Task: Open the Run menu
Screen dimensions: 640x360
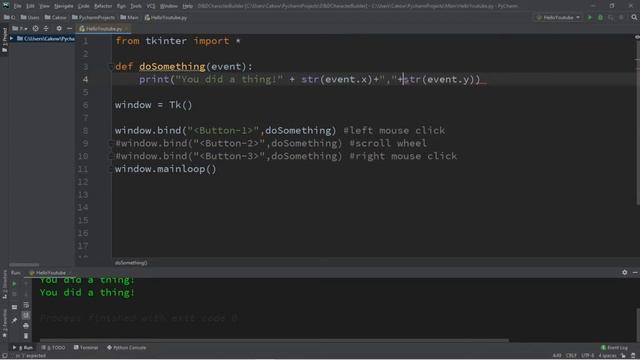Action: [x=121, y=6]
